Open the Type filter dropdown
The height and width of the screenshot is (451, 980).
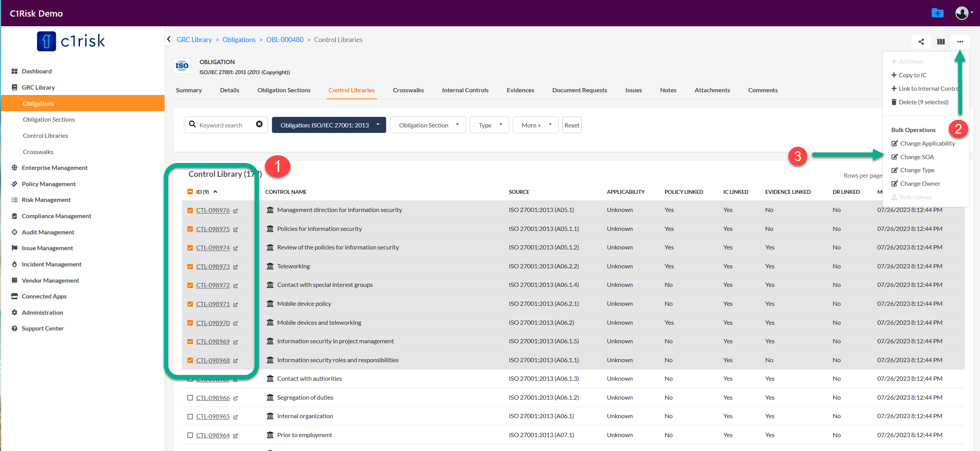pos(489,125)
